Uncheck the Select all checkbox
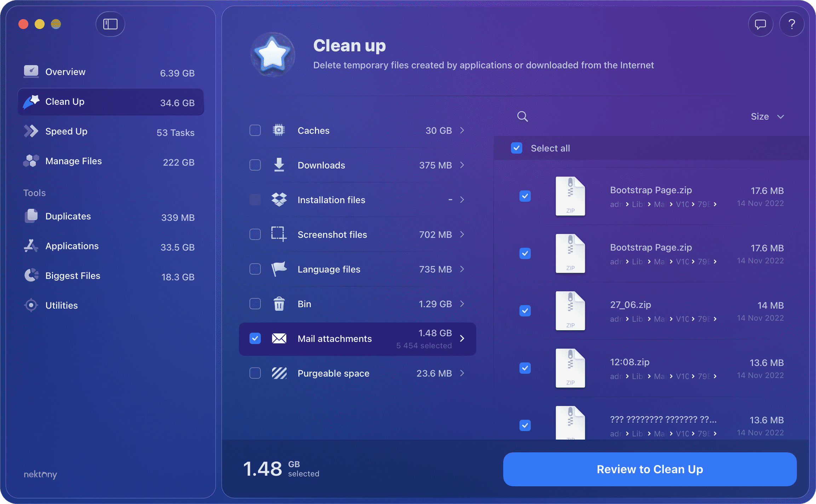The width and height of the screenshot is (816, 504). 517,148
